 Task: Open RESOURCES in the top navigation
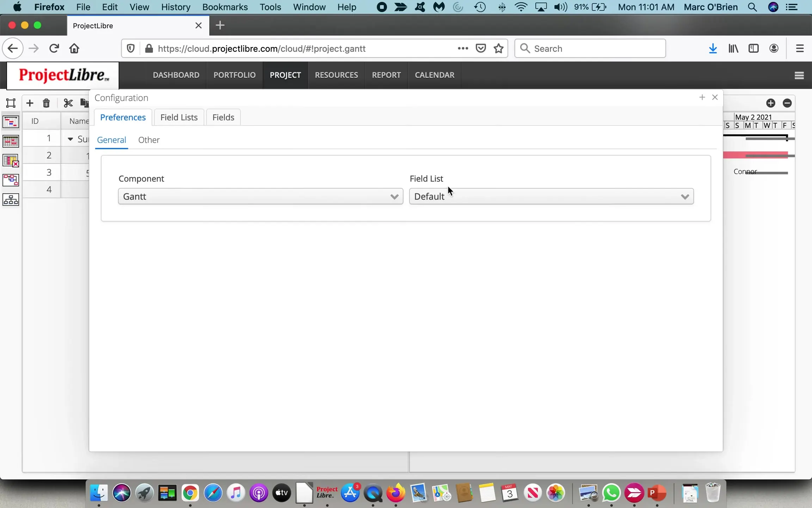(x=336, y=75)
